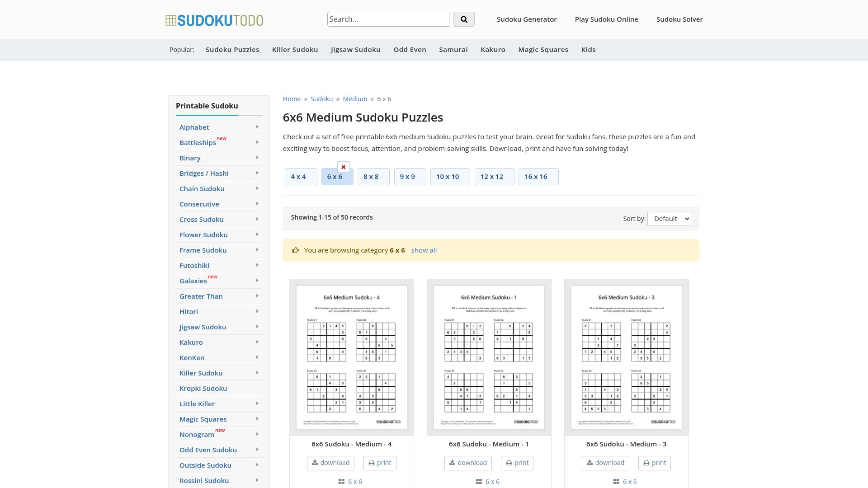Expand the Bridges / Hashi arrow
The height and width of the screenshot is (488, 868).
(x=257, y=173)
